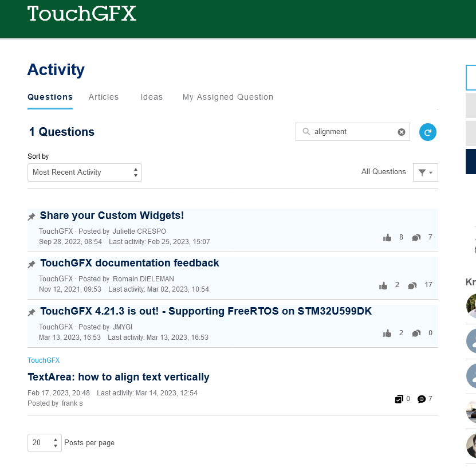Image resolution: width=476 pixels, height=471 pixels.
Task: Click comments icon on Custom Widgets post
Action: [416, 237]
